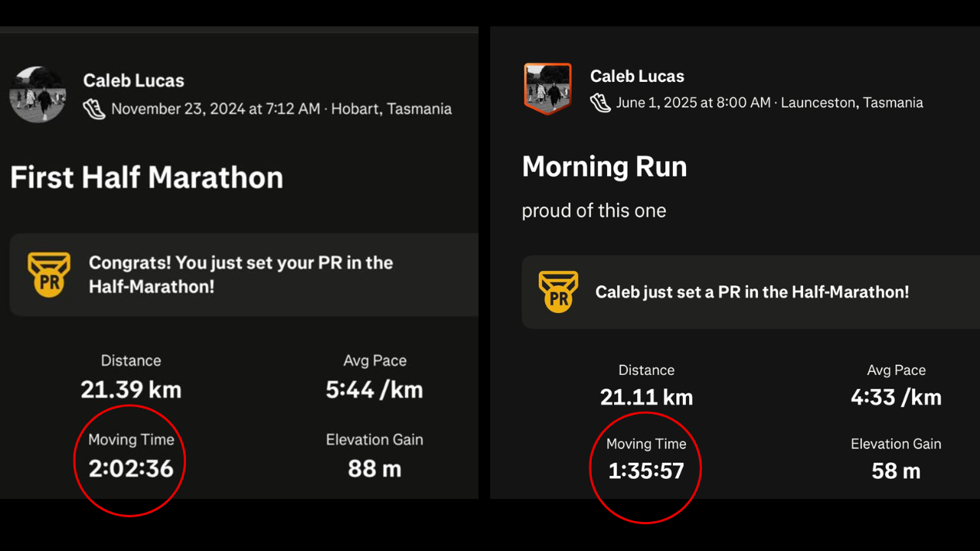Select the 4:33 /km Avg Pace stat
This screenshot has width=980, height=551.
[x=896, y=397]
